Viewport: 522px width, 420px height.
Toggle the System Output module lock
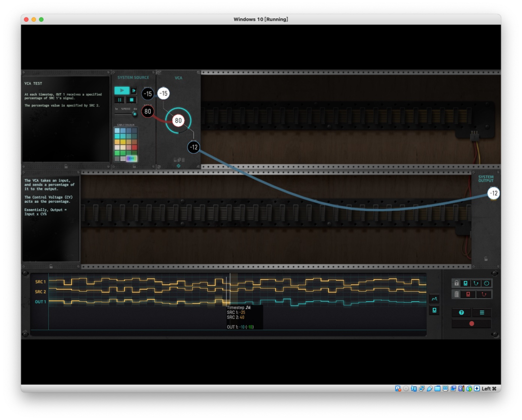click(x=486, y=259)
